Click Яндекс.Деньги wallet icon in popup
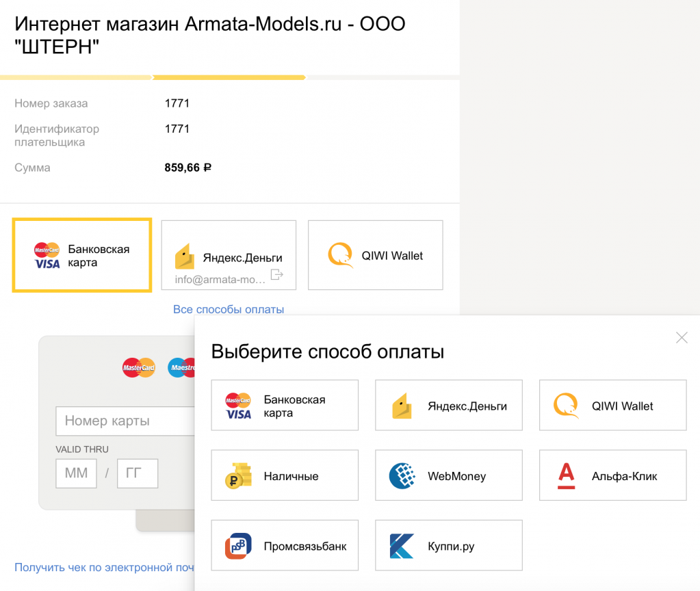The width and height of the screenshot is (700, 591). (x=402, y=406)
